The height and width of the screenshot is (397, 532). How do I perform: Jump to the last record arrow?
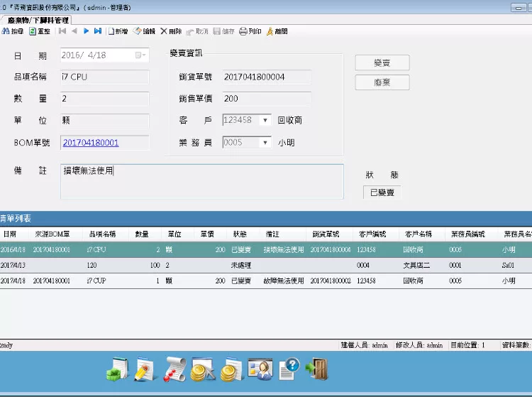(98, 31)
